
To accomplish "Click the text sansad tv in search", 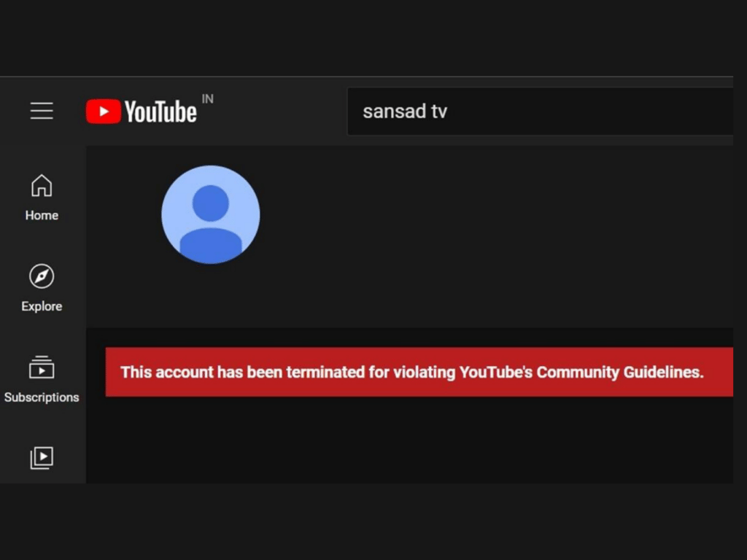I will pyautogui.click(x=405, y=112).
